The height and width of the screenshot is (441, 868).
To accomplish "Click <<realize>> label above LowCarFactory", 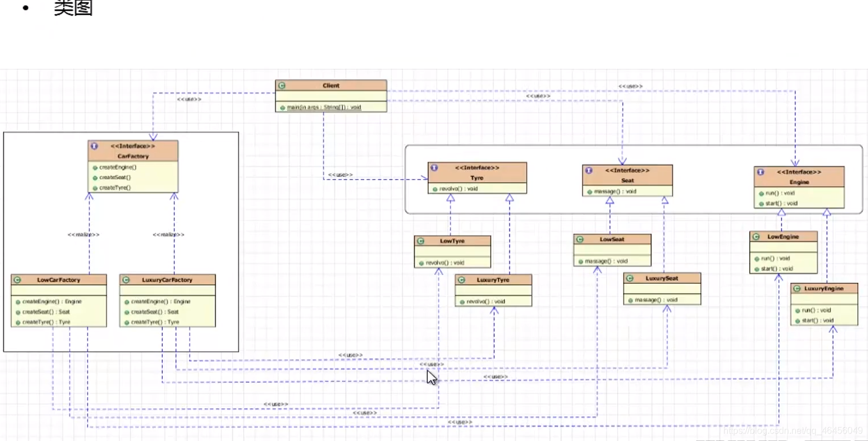I will click(x=83, y=235).
